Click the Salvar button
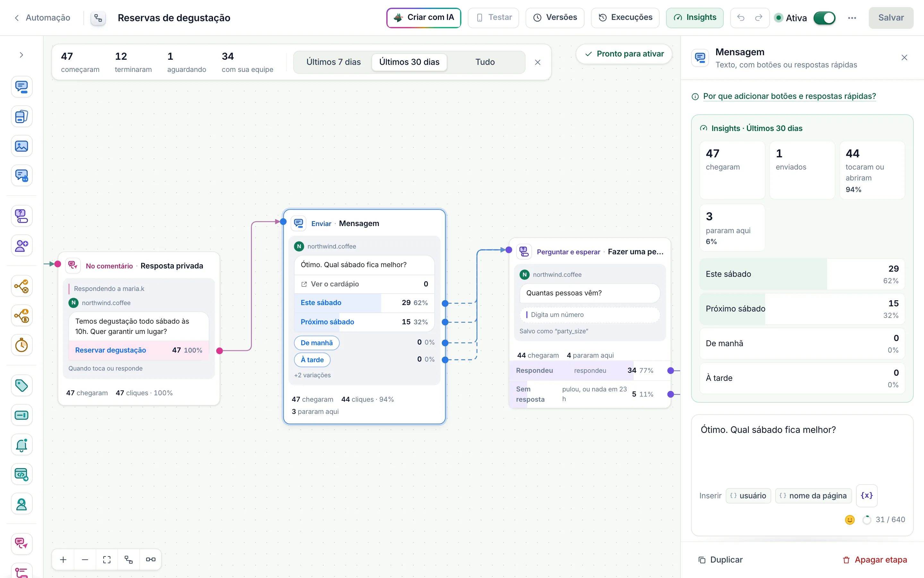This screenshot has width=924, height=578. pyautogui.click(x=891, y=18)
